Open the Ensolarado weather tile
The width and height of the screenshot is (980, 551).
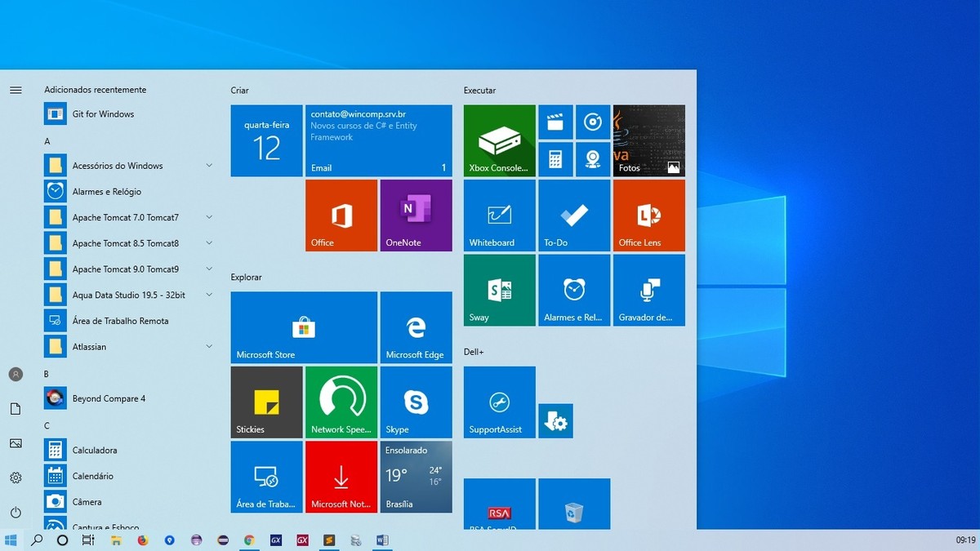(x=416, y=477)
